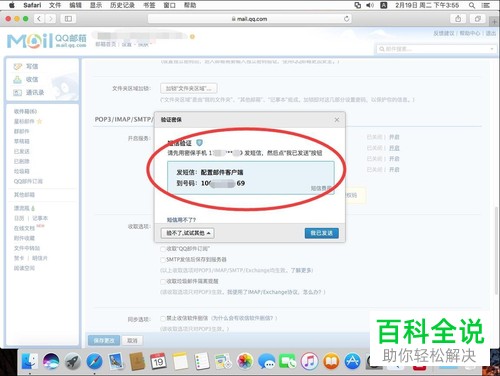Click the 取消 button beside 保存更改
500x376 pixels.
132,340
